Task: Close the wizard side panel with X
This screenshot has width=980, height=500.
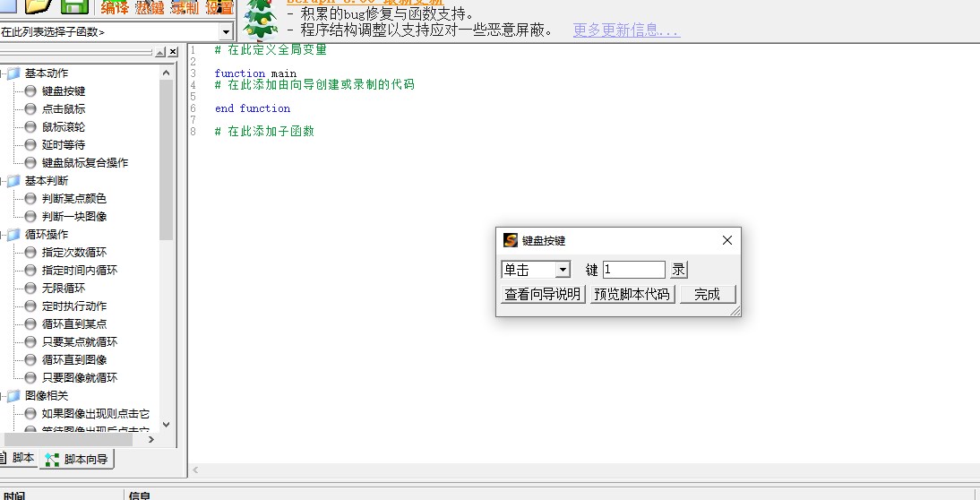Action: coord(172,53)
